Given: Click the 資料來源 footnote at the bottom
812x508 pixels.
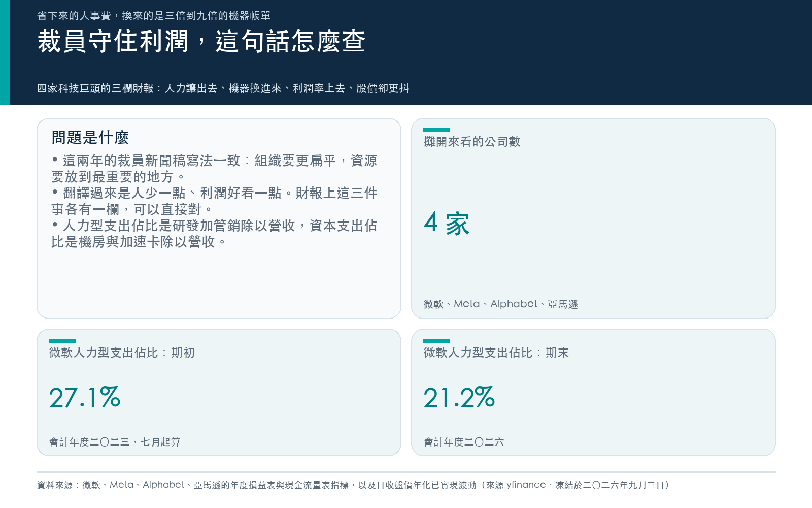Looking at the screenshot, I should 354,485.
